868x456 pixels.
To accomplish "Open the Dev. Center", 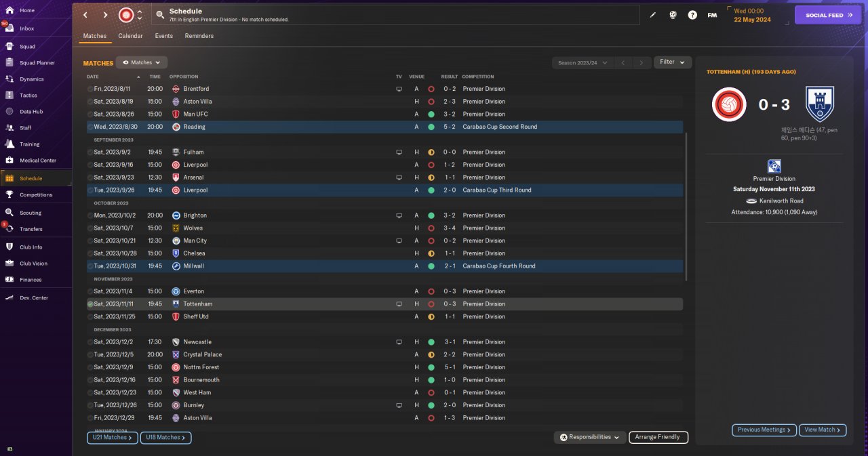I will point(34,298).
